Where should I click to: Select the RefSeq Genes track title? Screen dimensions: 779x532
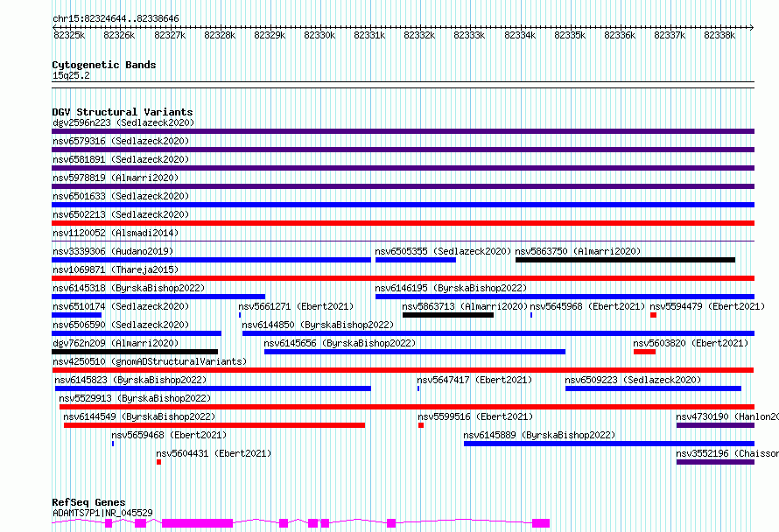[x=88, y=502]
